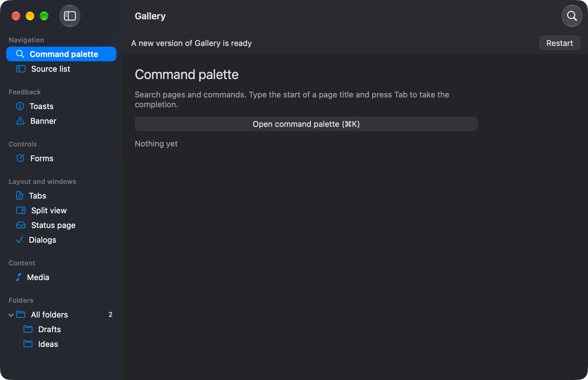Show the Status page entry

[61, 225]
